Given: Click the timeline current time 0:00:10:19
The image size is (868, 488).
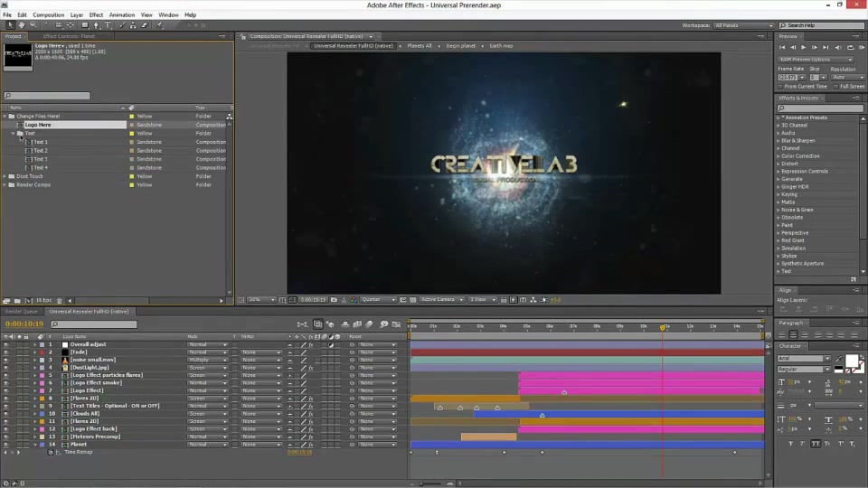Looking at the screenshot, I should coord(24,324).
